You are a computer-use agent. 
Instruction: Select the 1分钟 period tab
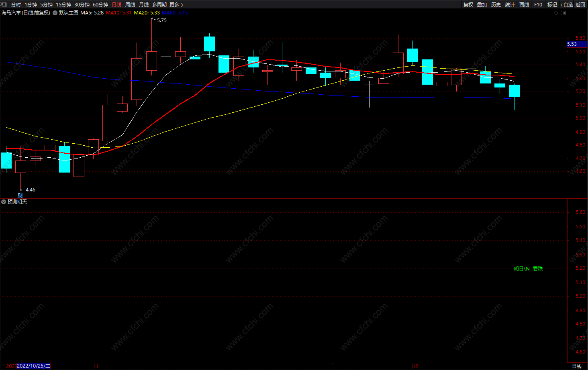[x=31, y=5]
